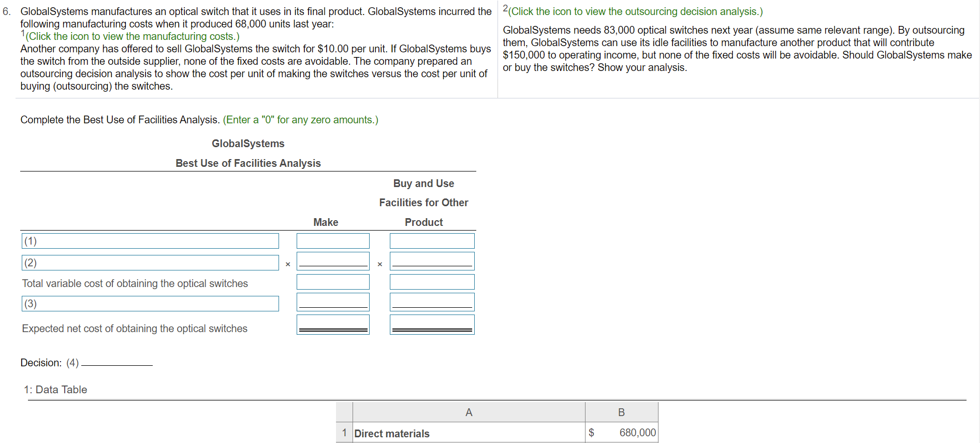
Task: Click the '1: Data Table' heading
Action: (x=55, y=390)
